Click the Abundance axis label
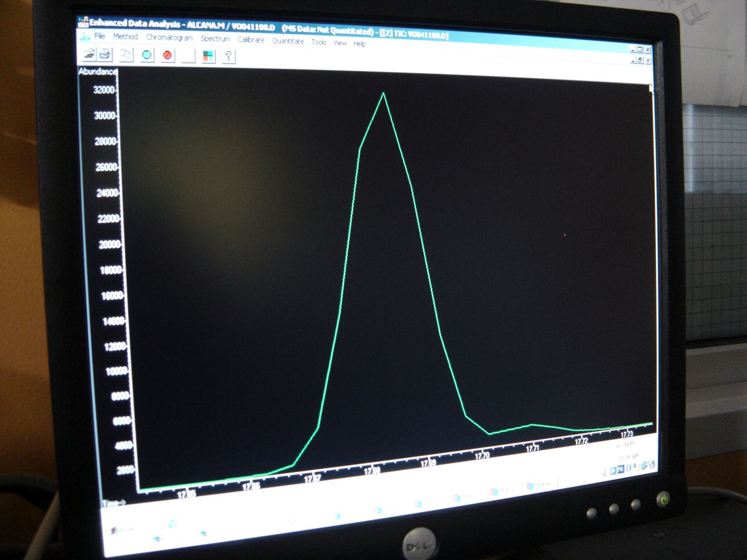Viewport: 747px width, 560px height. (98, 71)
